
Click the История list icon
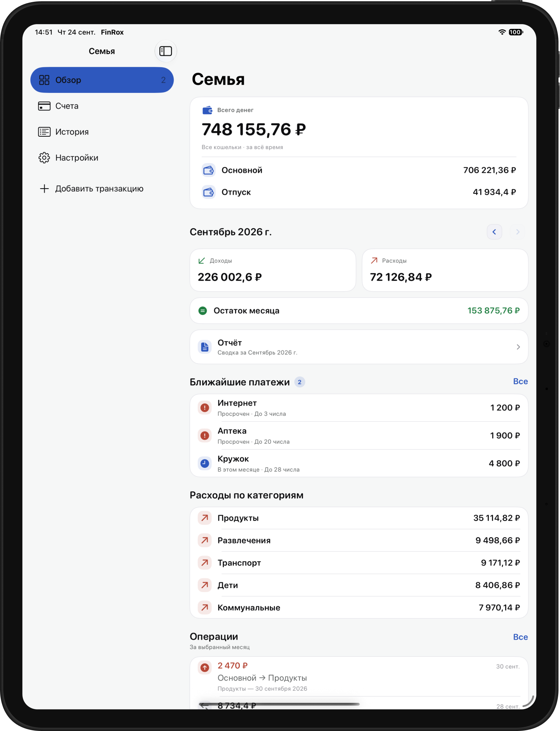pos(44,132)
